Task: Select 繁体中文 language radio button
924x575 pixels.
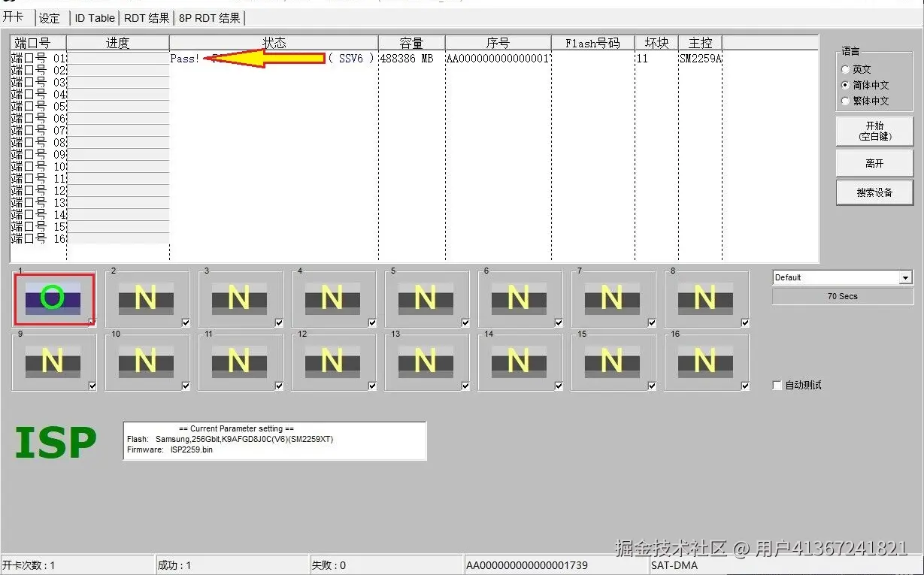Action: [x=846, y=101]
